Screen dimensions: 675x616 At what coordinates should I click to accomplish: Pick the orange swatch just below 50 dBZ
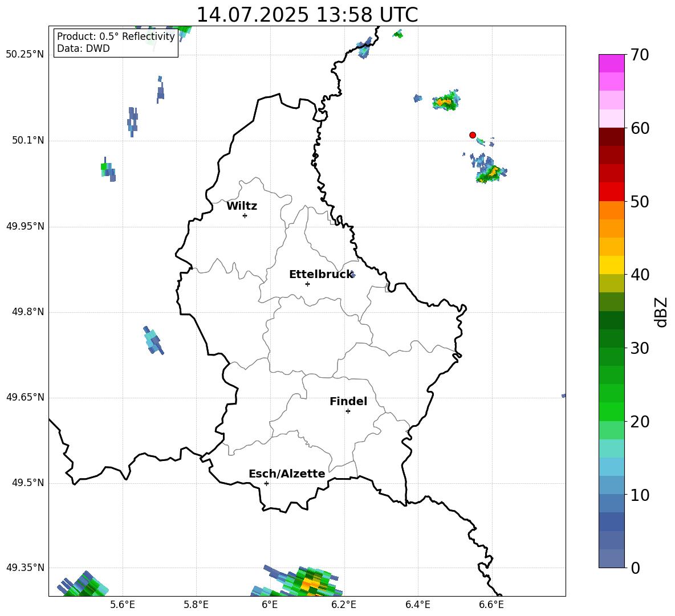[611, 210]
